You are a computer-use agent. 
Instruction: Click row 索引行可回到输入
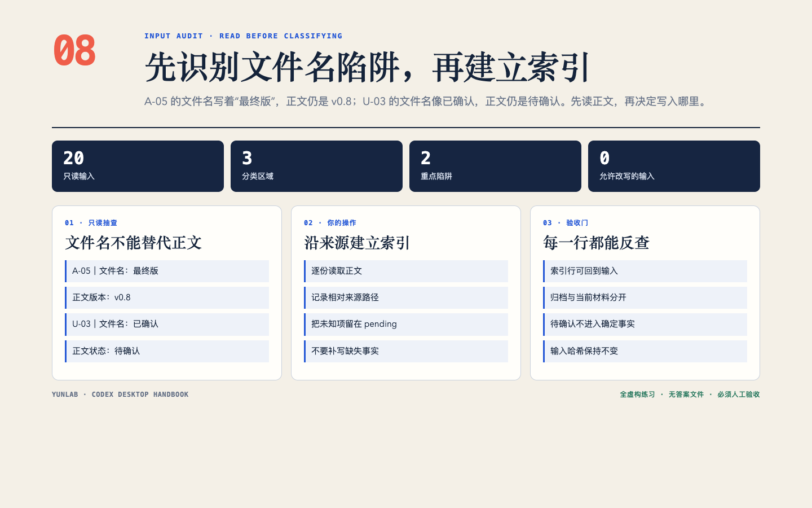pos(645,271)
